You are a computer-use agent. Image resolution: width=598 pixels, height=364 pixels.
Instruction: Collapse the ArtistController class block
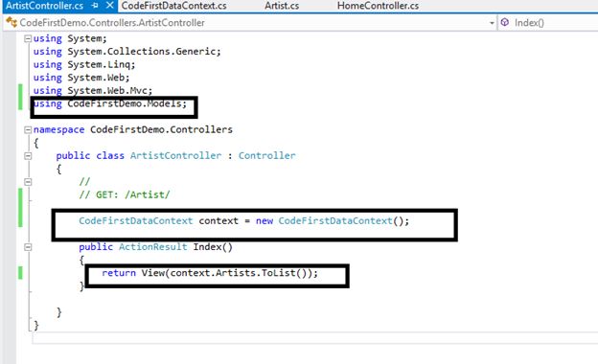tap(28, 156)
